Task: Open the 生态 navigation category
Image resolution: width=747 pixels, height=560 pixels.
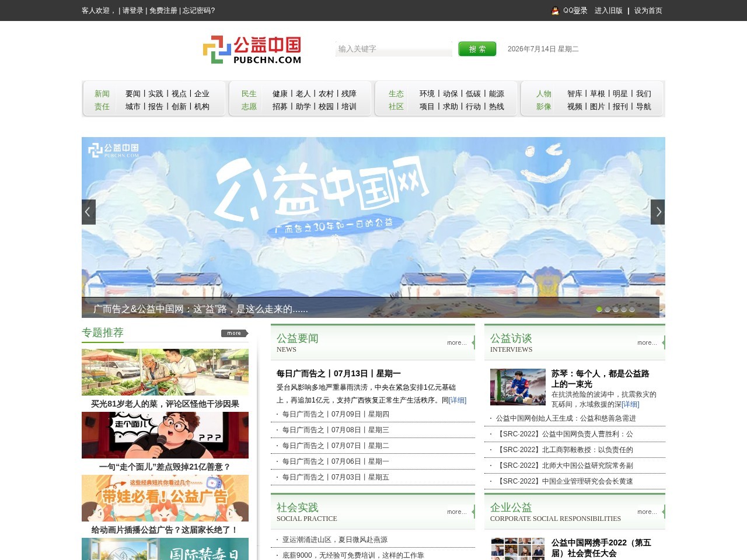Action: (396, 93)
